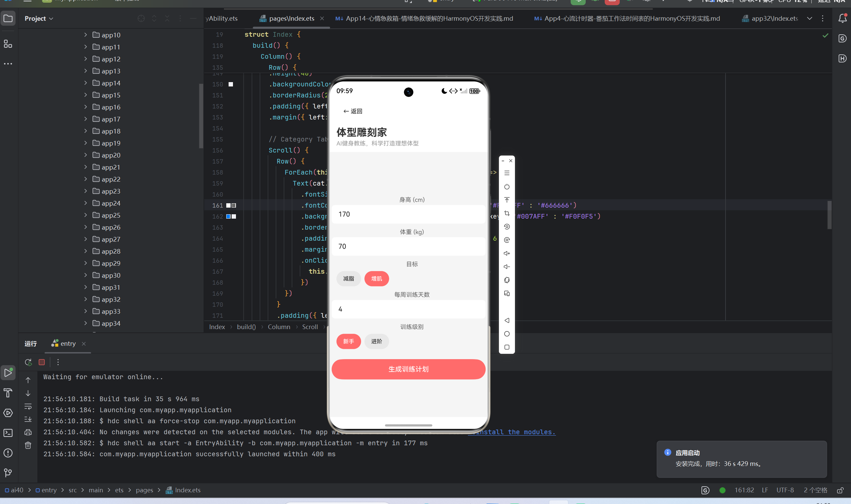
Task: Click the reinstall the modules link
Action: [x=512, y=432]
